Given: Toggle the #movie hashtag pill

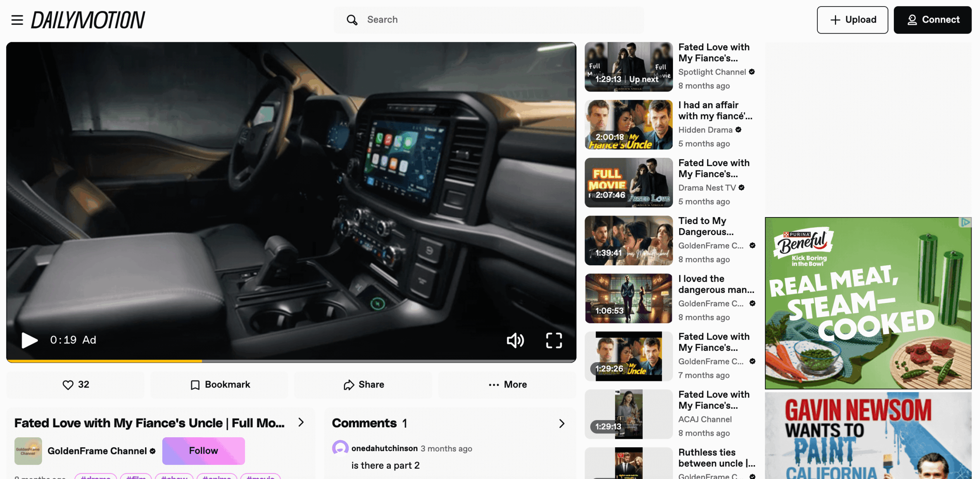Looking at the screenshot, I should (x=260, y=477).
